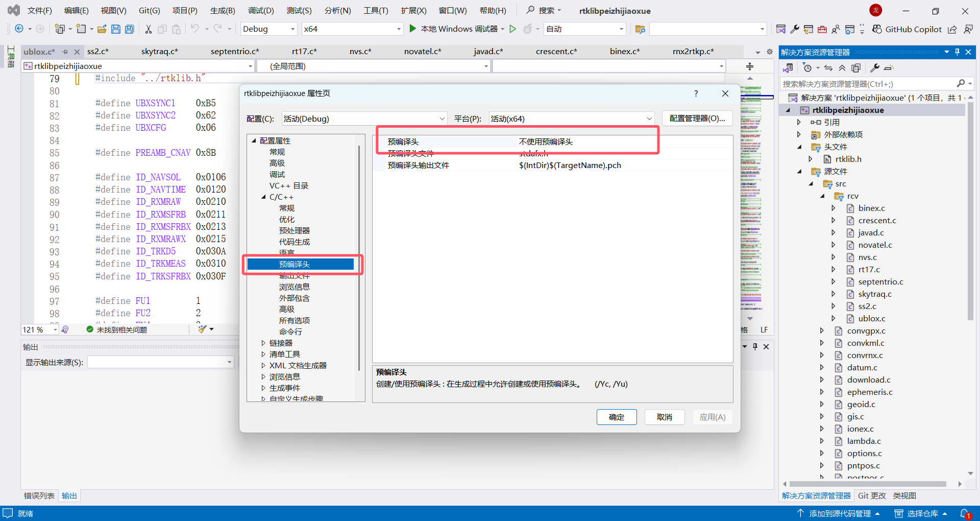Expand the rt17.c tree item
This screenshot has height=521, width=980.
833,269
